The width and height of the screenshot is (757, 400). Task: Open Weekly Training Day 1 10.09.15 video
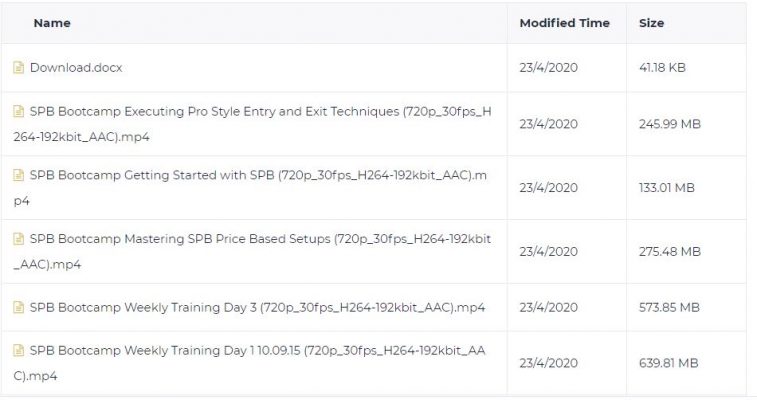tap(250, 363)
